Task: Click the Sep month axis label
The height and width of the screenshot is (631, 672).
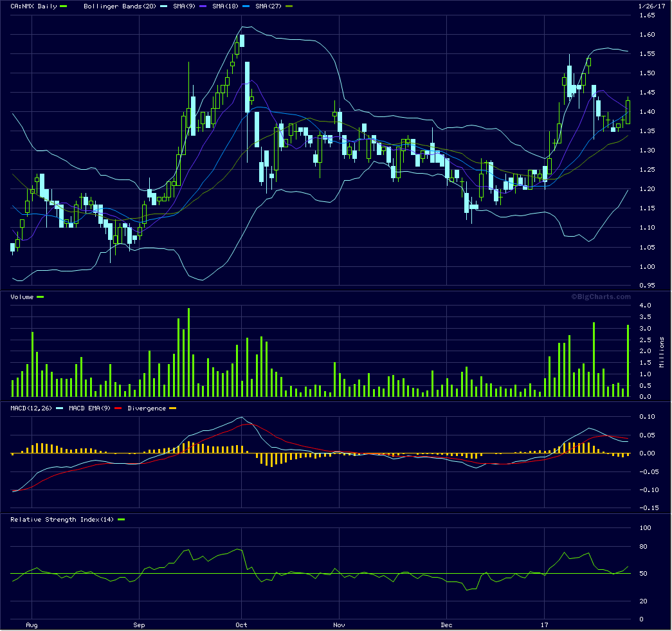Action: pyautogui.click(x=139, y=625)
